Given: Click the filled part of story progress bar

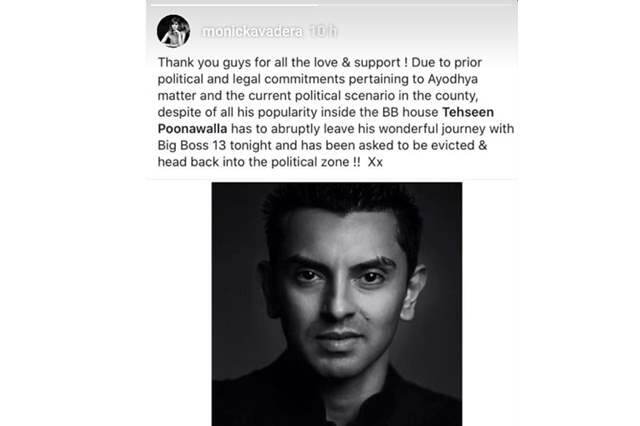Looking at the screenshot, I should [235, 4].
